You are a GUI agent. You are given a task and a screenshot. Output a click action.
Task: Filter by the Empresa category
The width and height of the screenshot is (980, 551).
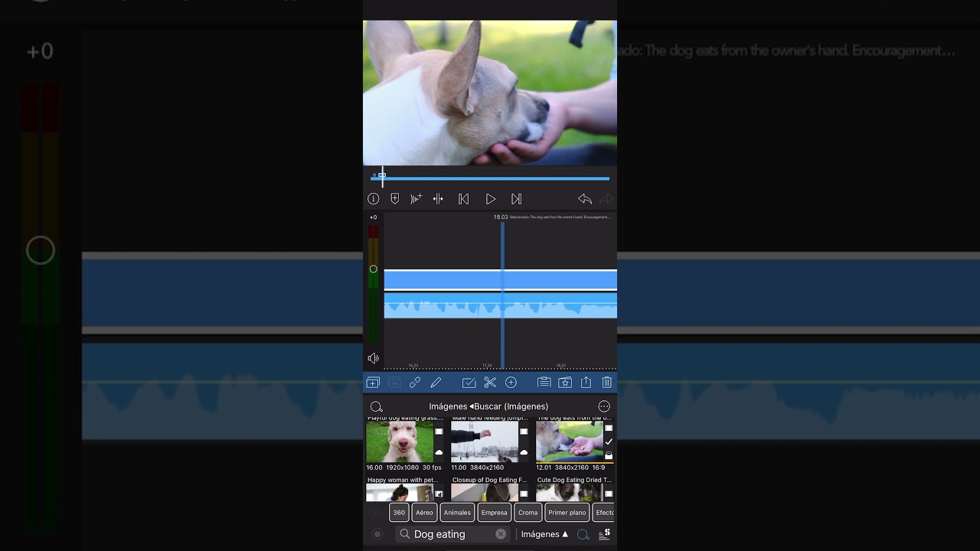(x=495, y=513)
